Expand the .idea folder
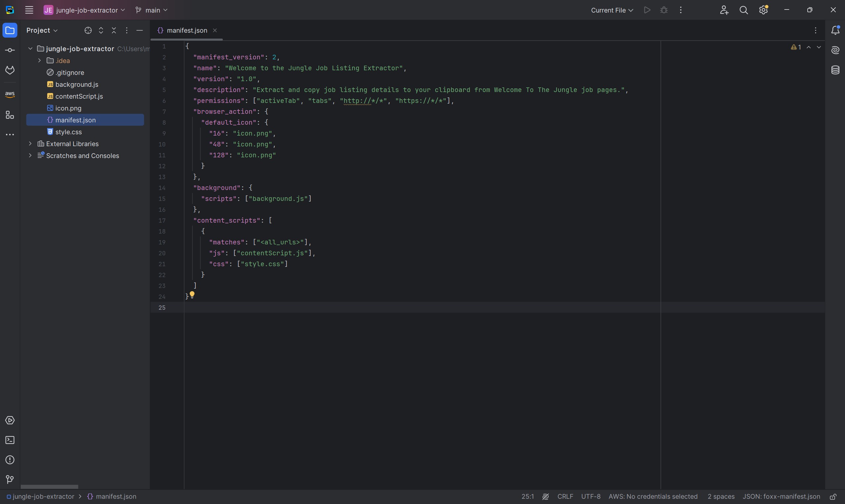 pos(39,60)
